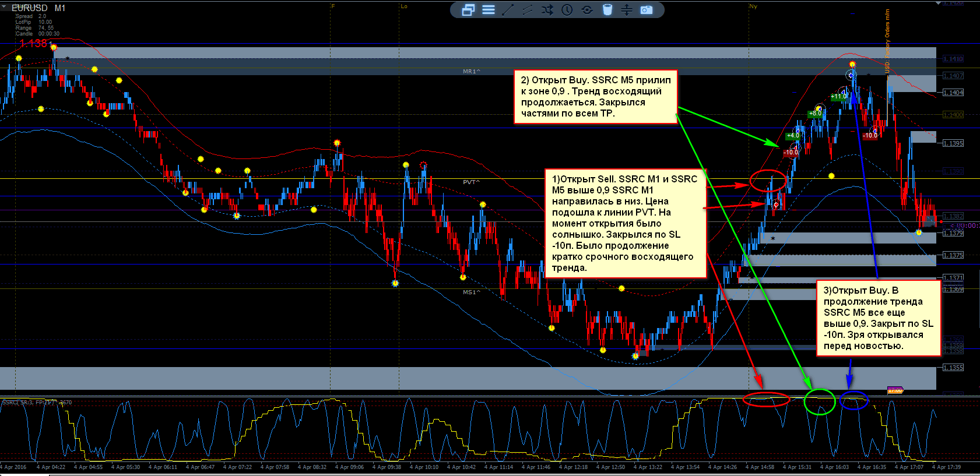Click the 4 Apr 12:18 time axis label
The image size is (980, 476).
pos(574,467)
